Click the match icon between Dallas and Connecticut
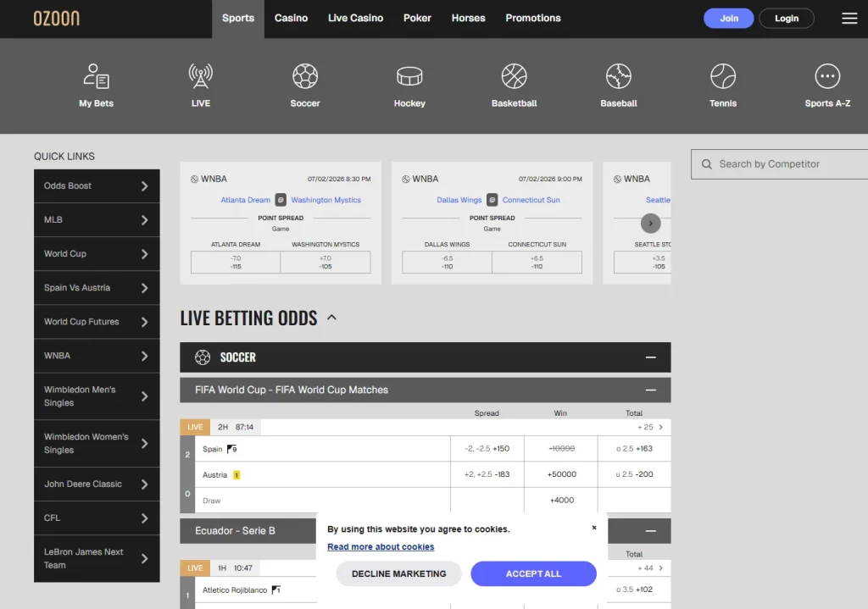 click(x=492, y=200)
